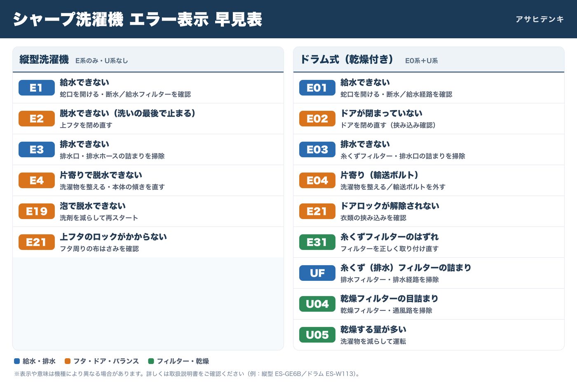Click 乾燥フィルター・通風路を掃除 description

point(386,310)
